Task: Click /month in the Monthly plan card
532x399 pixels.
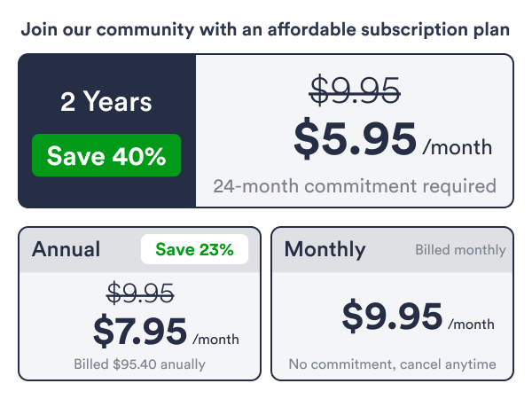Action: 471,325
